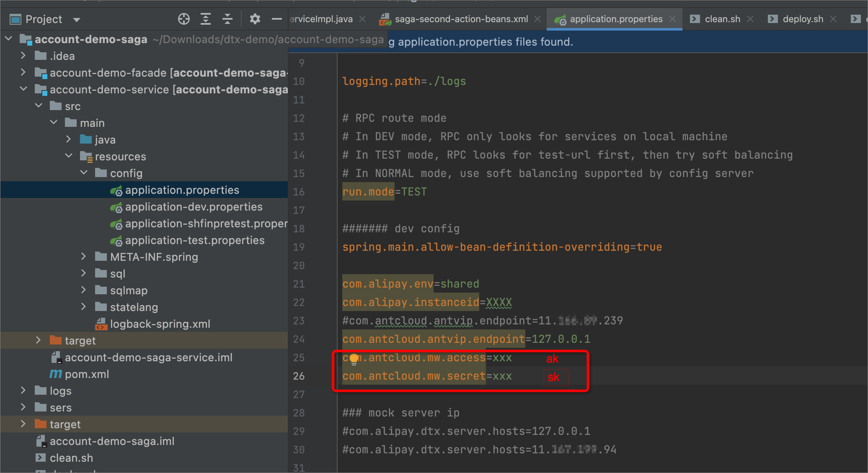Expand the account-demo-facade module

tap(23, 72)
